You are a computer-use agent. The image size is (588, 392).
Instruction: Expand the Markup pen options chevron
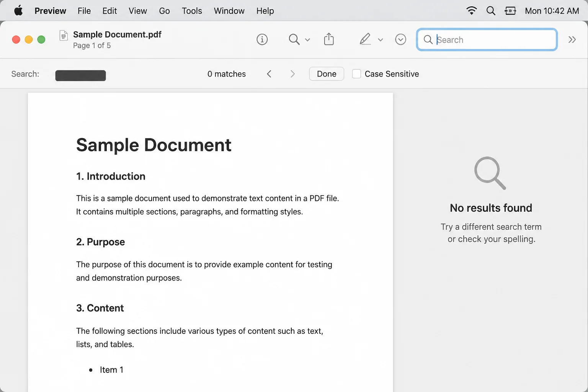click(x=380, y=39)
